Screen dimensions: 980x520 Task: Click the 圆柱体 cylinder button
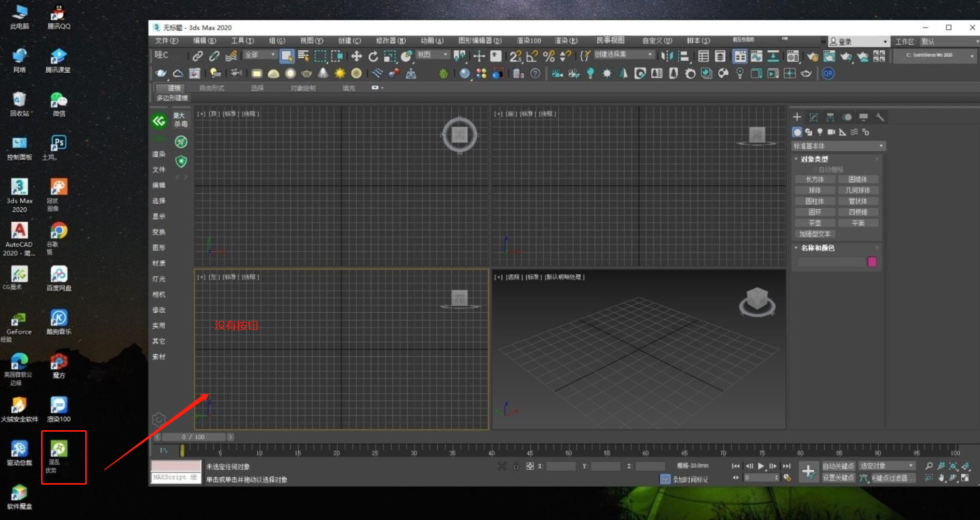[x=815, y=201]
